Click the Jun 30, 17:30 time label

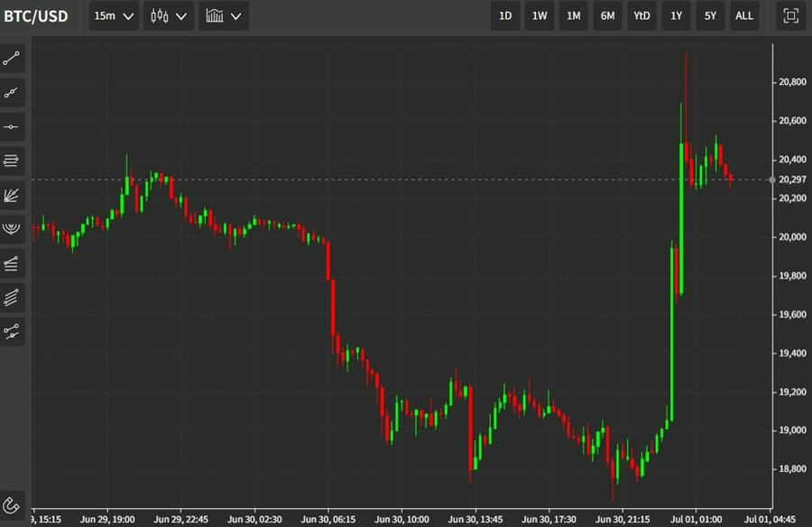pos(549,519)
